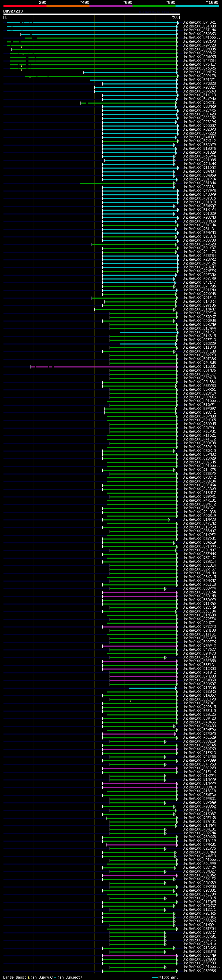Select the UniRef100_C6TLN4 label
The width and height of the screenshot is (222, 980).
[199, 30]
